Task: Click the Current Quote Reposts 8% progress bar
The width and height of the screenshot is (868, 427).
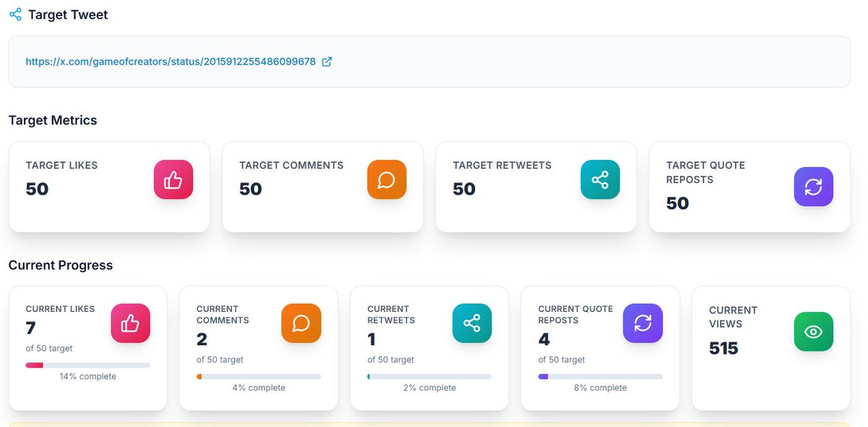Action: pyautogui.click(x=600, y=376)
